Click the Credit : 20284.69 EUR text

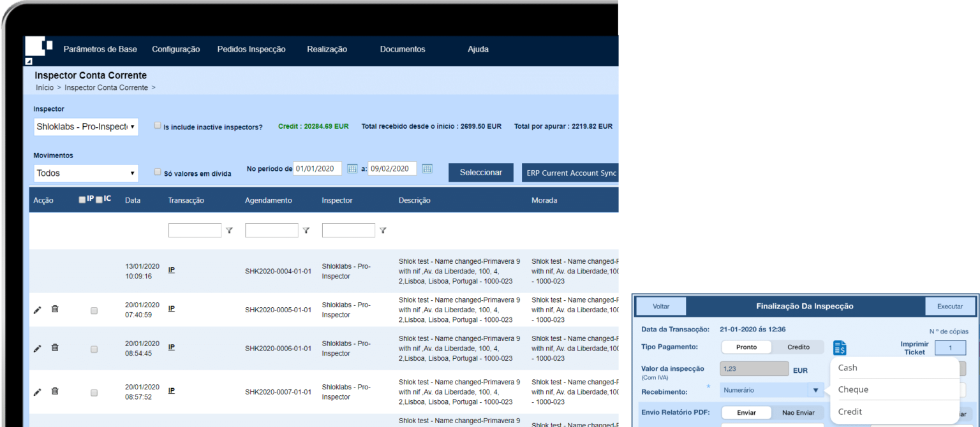pos(313,126)
